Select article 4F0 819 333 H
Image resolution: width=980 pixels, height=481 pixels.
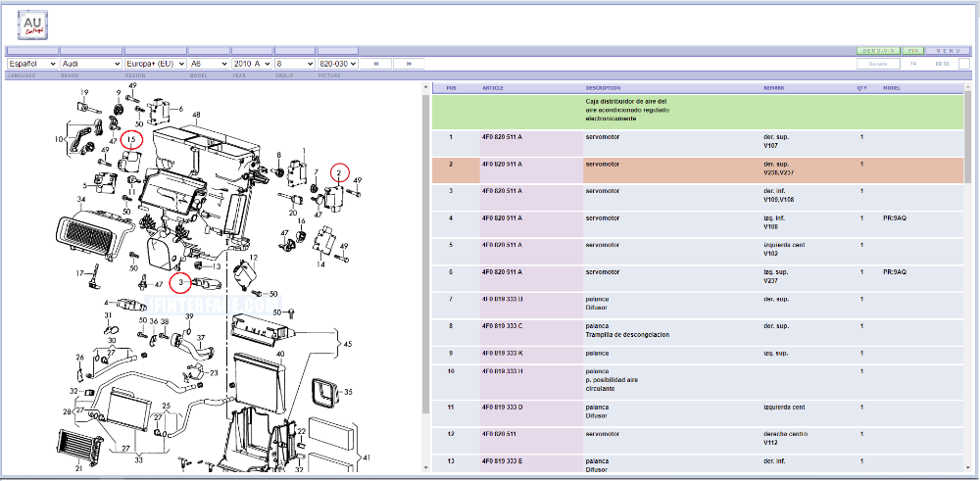click(502, 371)
